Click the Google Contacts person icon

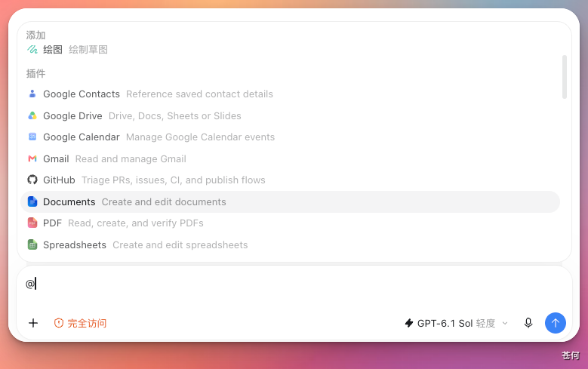tap(32, 94)
